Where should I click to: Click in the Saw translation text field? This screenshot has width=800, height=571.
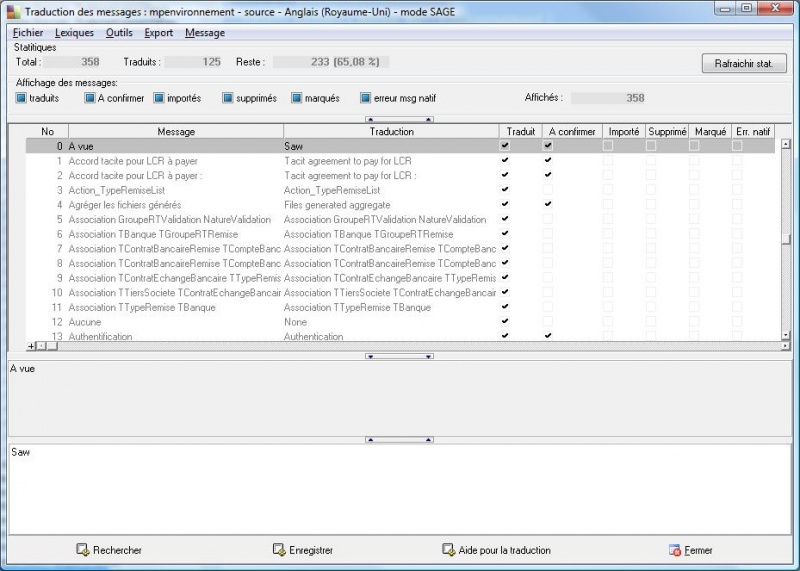coord(400,489)
